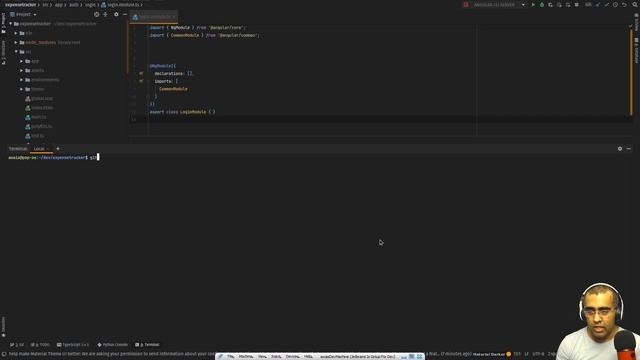This screenshot has width=640, height=360.
Task: Click the Database vertical tab on the right edge
Action: coord(636,51)
